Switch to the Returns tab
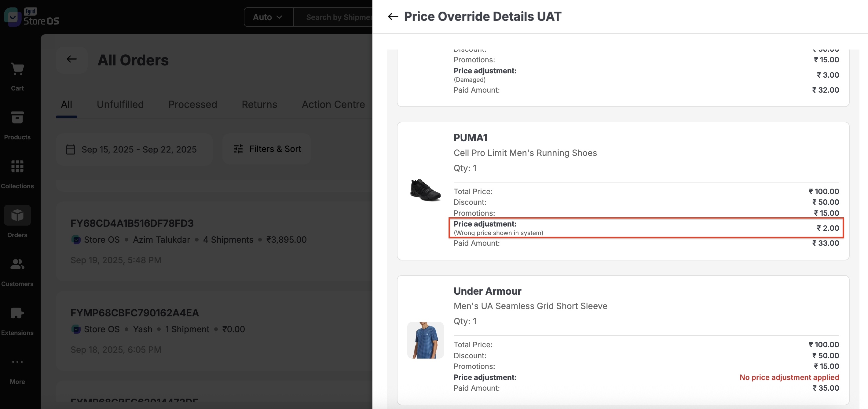Viewport: 868px width, 409px height. [259, 105]
